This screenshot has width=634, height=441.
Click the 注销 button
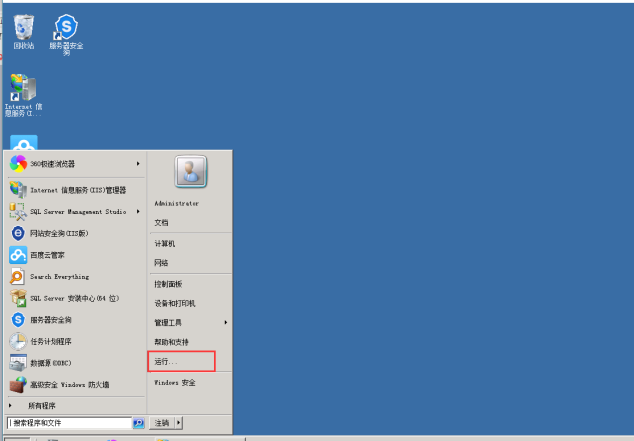pos(162,423)
